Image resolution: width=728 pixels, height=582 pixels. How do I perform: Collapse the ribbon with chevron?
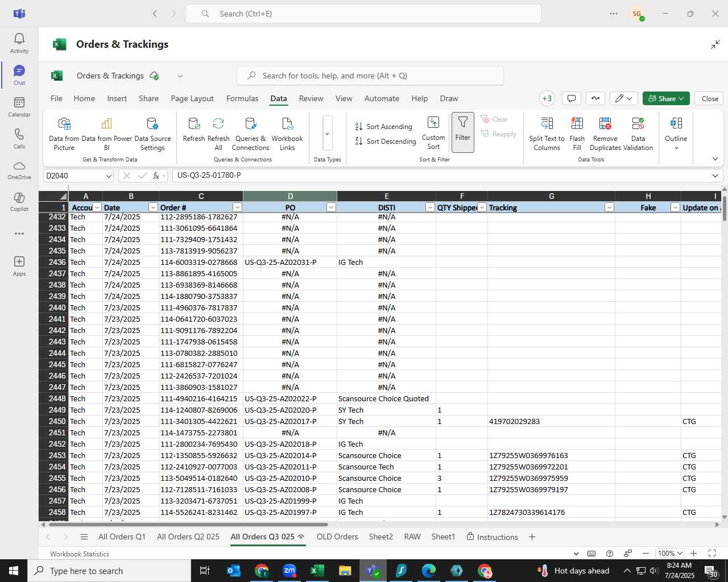(x=715, y=159)
